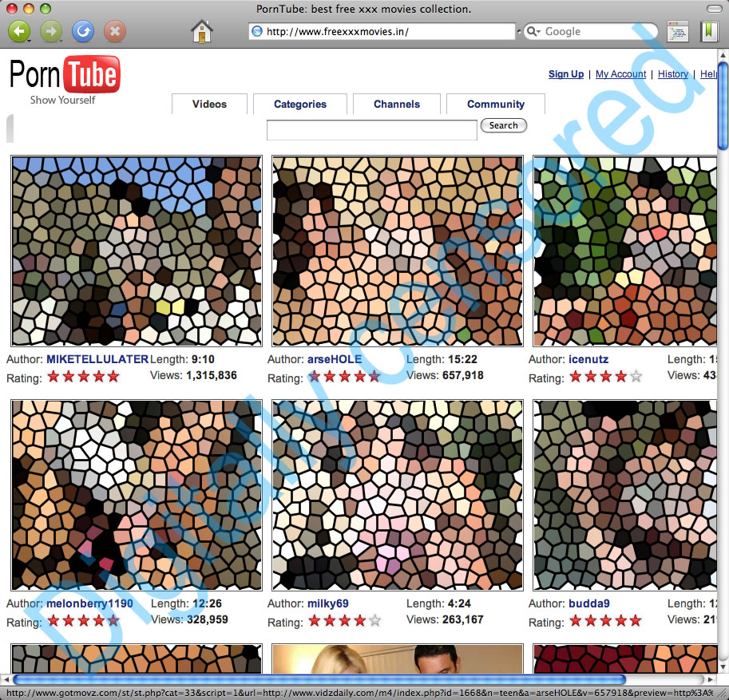Viewport: 729px width, 700px height.
Task: Click the "Views: 1,315,836" text
Action: (193, 375)
